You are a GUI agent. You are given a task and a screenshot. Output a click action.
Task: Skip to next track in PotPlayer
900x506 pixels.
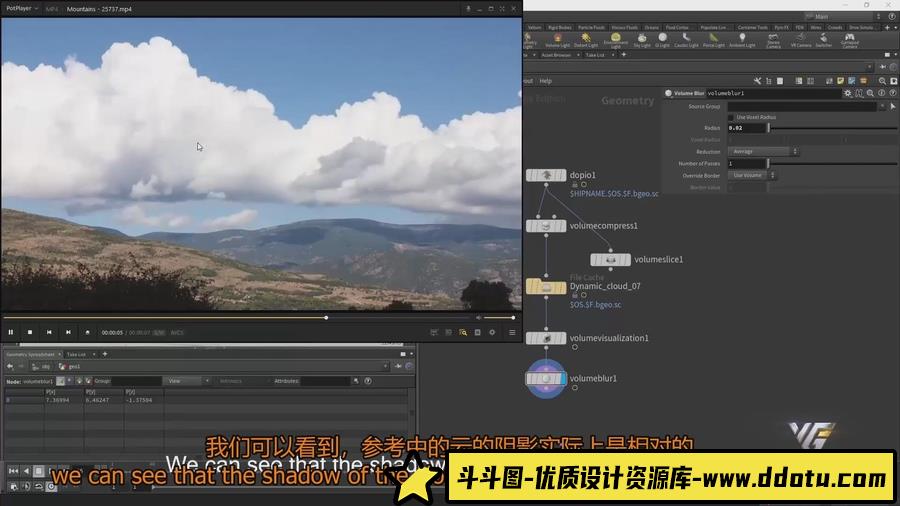(68, 332)
